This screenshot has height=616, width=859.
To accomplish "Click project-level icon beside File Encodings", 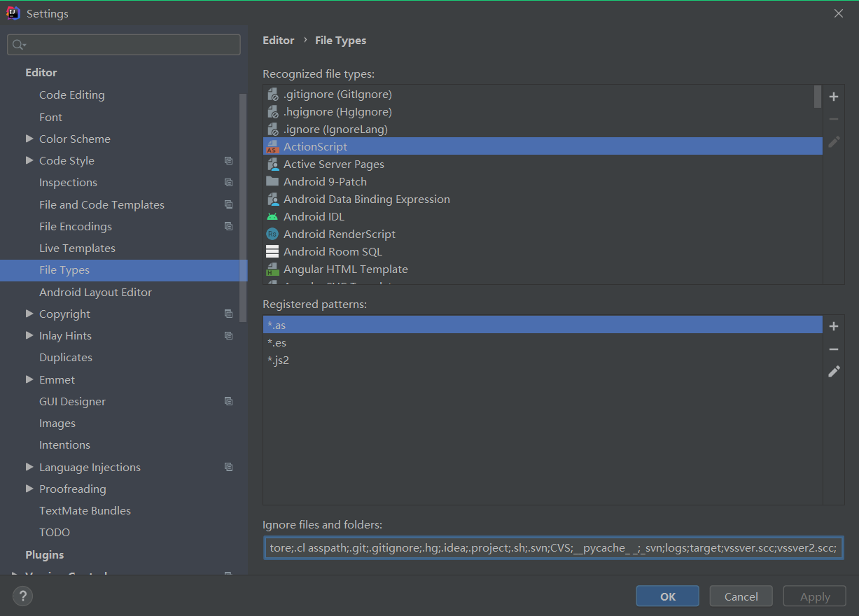I will tap(228, 226).
